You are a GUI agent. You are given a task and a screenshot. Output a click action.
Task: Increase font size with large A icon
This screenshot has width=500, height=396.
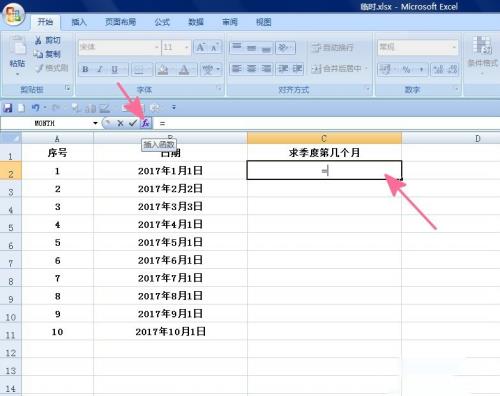click(x=201, y=47)
